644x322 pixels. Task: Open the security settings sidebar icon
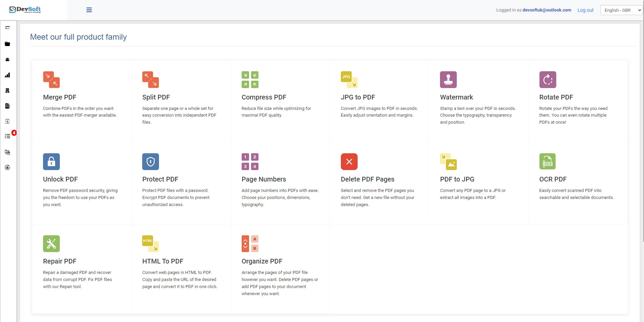coord(7,167)
